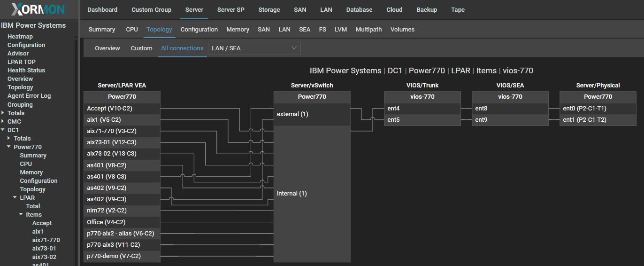644x266 pixels.
Task: Click the ent4 VIOS trunk adapter
Action: click(x=422, y=109)
